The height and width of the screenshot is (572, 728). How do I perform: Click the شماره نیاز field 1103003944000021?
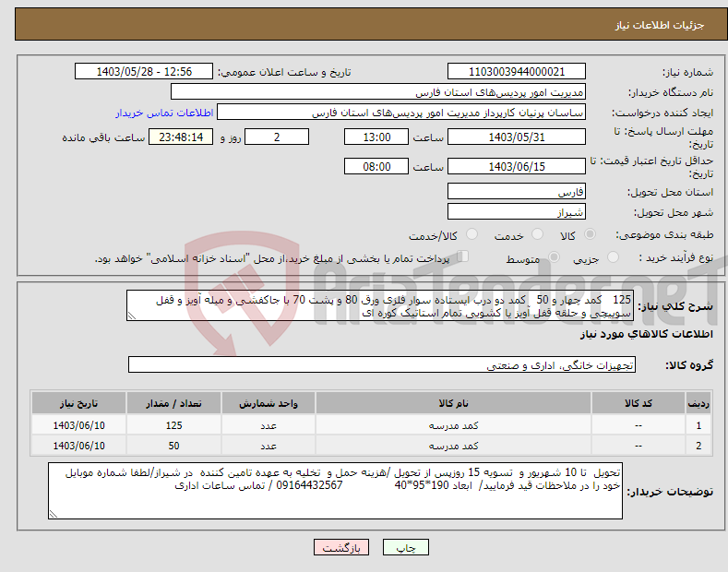point(517,72)
